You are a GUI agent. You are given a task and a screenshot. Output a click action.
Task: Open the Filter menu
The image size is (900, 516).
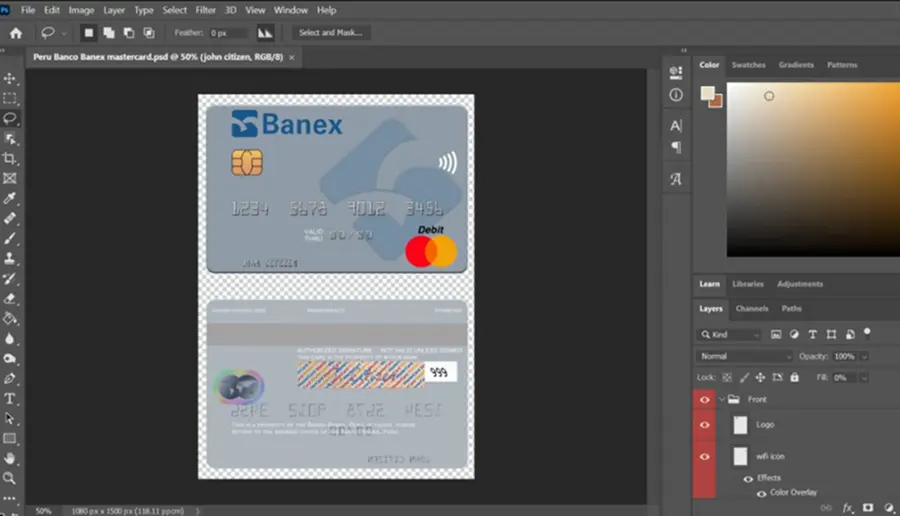pyautogui.click(x=205, y=10)
